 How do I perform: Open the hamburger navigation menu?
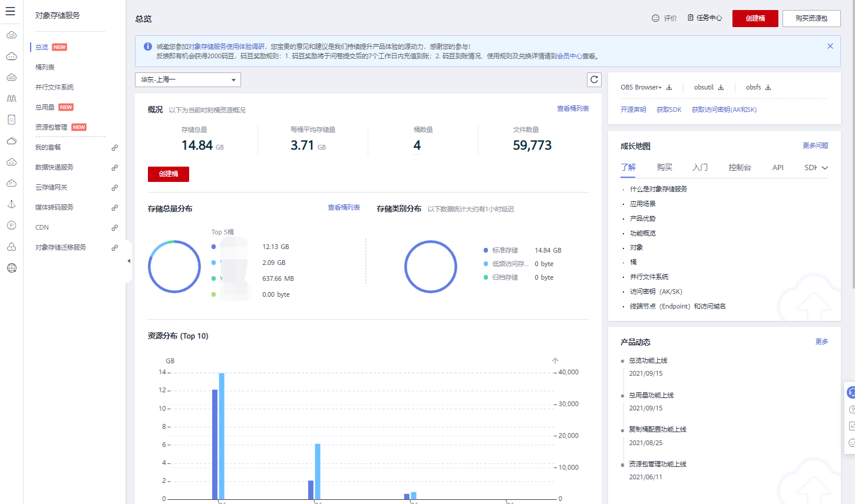point(11,11)
